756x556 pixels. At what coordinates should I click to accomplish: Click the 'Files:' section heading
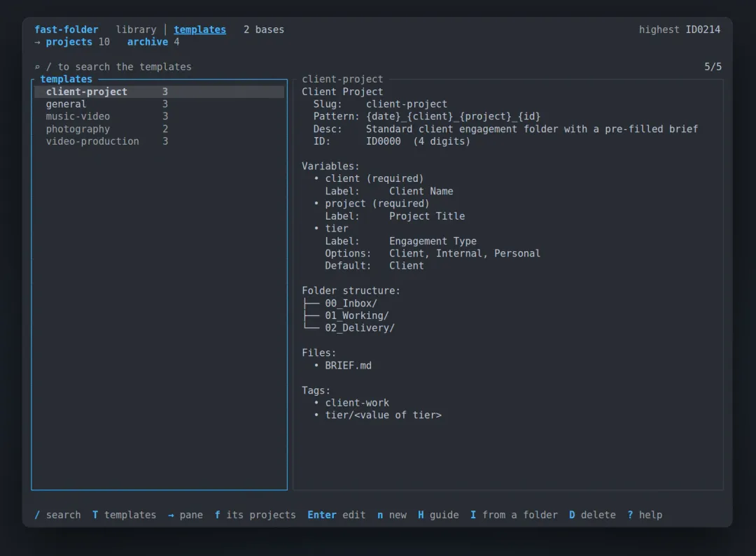coord(318,353)
